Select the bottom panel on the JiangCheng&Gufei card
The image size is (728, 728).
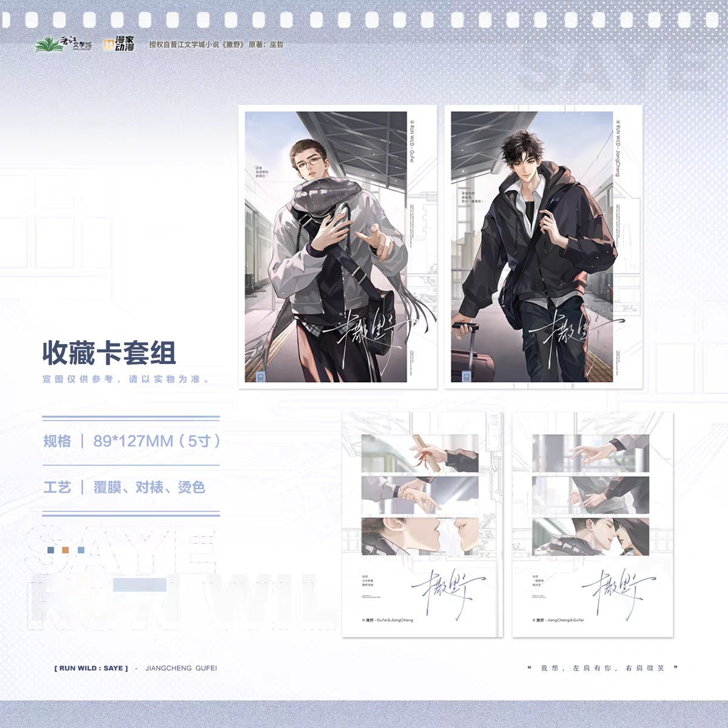(x=590, y=536)
